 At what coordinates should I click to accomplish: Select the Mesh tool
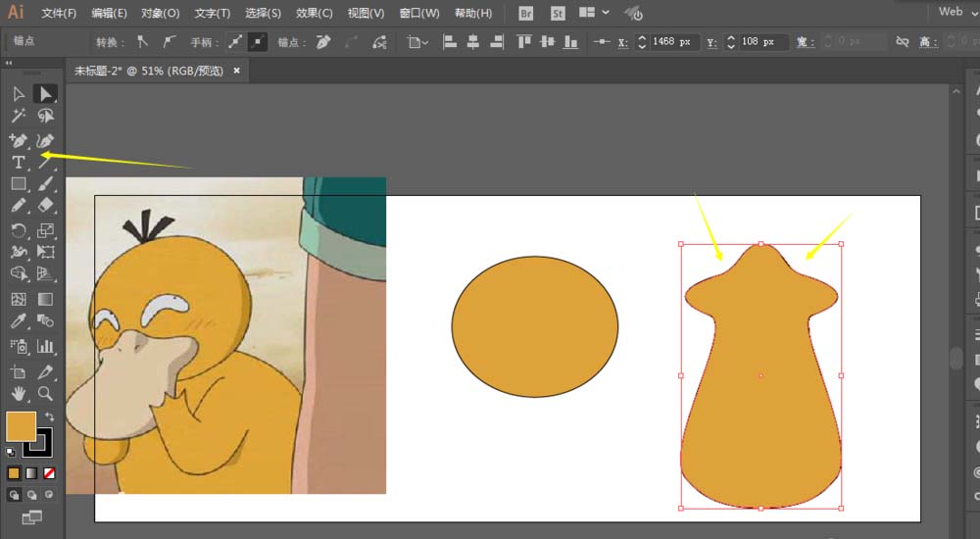pos(18,299)
